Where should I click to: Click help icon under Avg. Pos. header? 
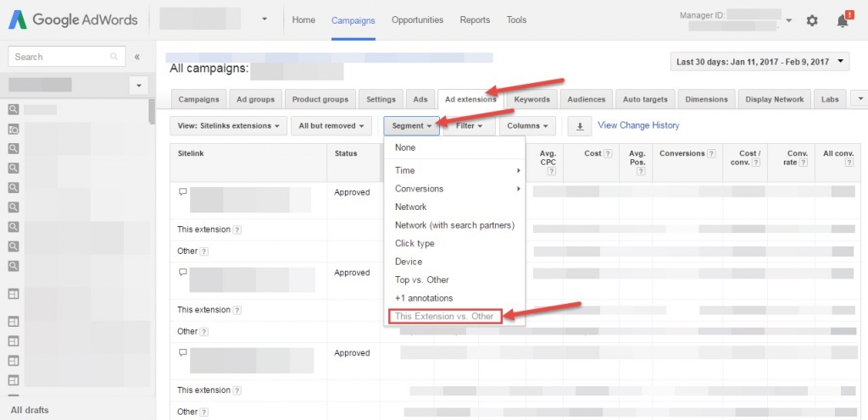(641, 171)
